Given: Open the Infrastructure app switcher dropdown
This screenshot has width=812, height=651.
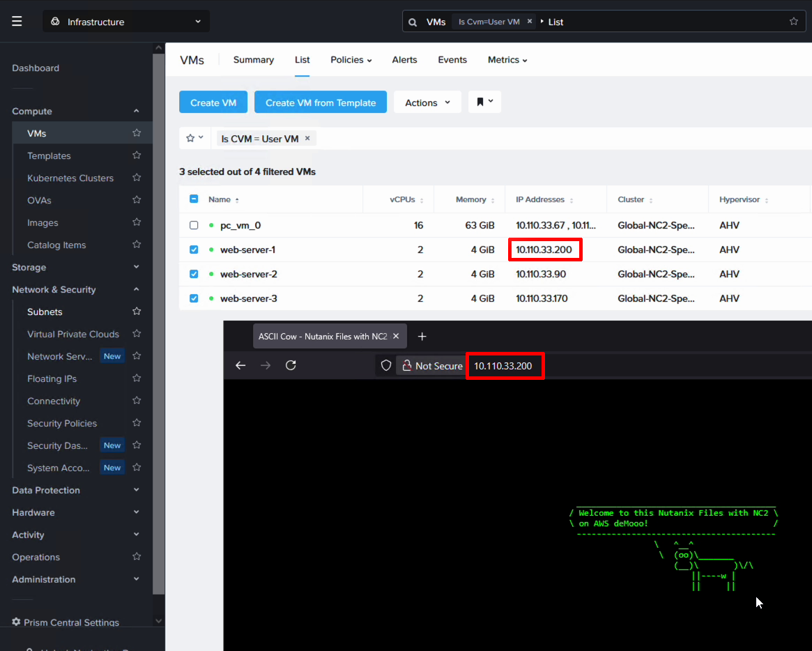Looking at the screenshot, I should (126, 21).
